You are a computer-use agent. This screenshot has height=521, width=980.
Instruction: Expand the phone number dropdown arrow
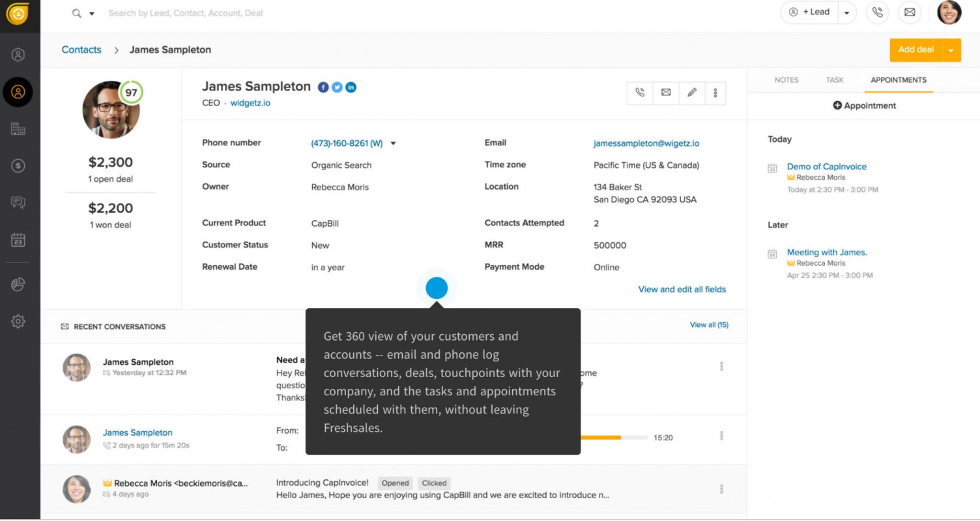[393, 144]
